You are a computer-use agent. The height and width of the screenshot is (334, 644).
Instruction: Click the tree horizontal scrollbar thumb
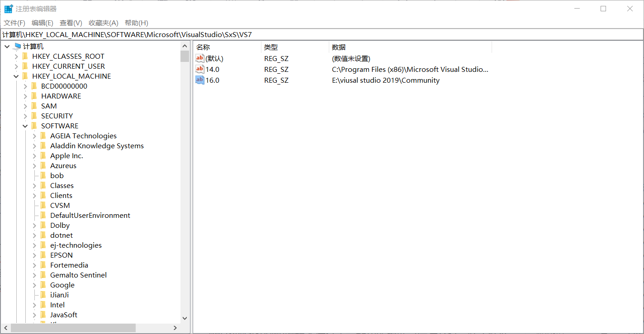pyautogui.click(x=73, y=328)
